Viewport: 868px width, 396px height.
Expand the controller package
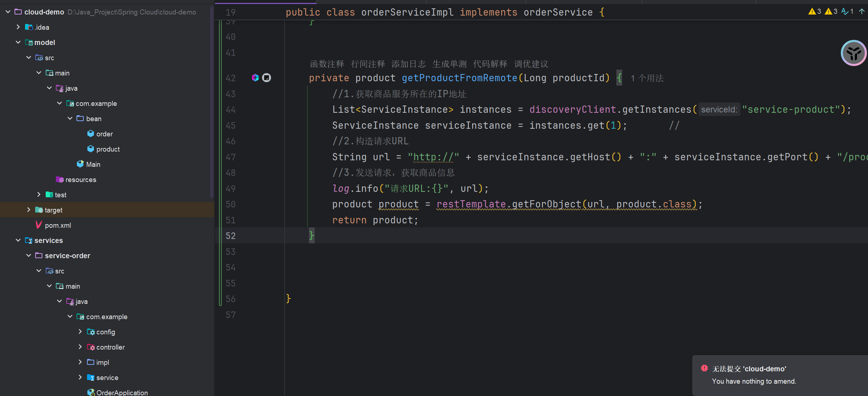point(80,347)
